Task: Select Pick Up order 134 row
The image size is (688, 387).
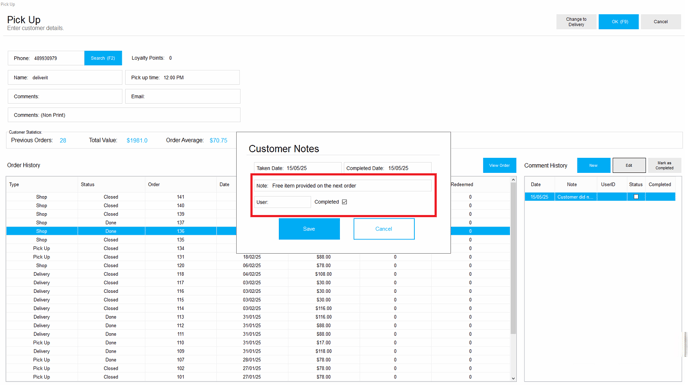Action: coord(258,248)
